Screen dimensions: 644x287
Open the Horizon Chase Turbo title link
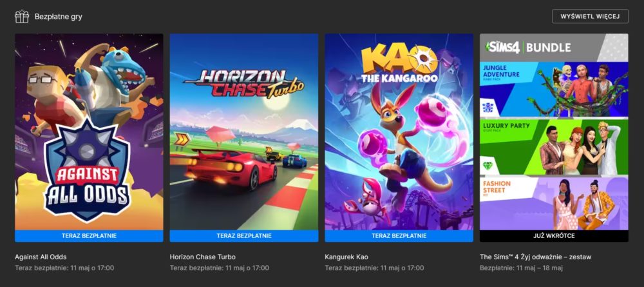[203, 257]
